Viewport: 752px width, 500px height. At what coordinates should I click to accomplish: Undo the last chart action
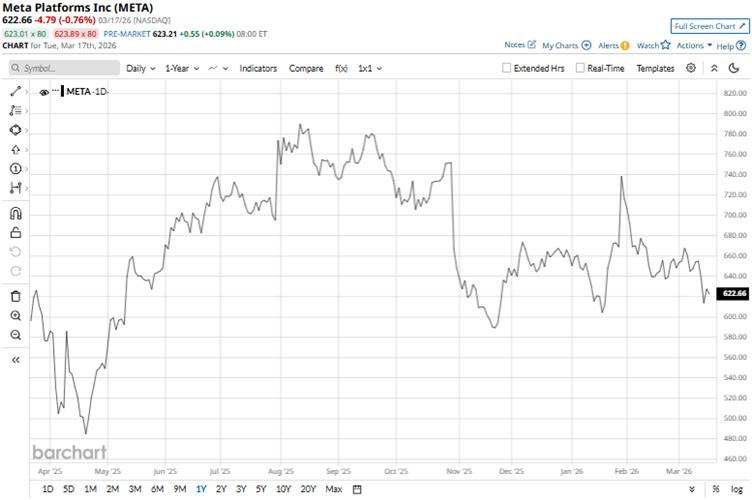pos(15,252)
